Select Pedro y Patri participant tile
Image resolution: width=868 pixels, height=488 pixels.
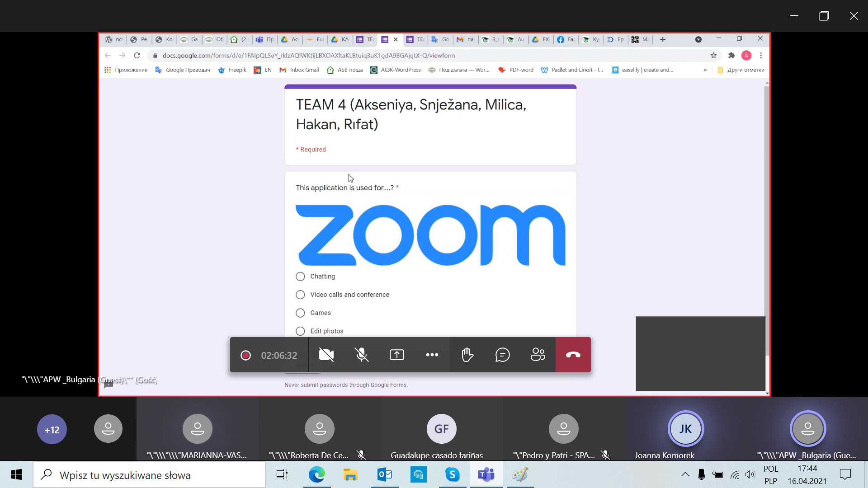563,429
